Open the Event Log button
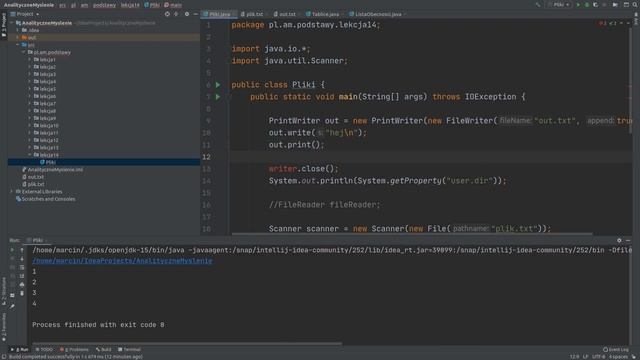The width and height of the screenshot is (640, 360). coord(616,349)
